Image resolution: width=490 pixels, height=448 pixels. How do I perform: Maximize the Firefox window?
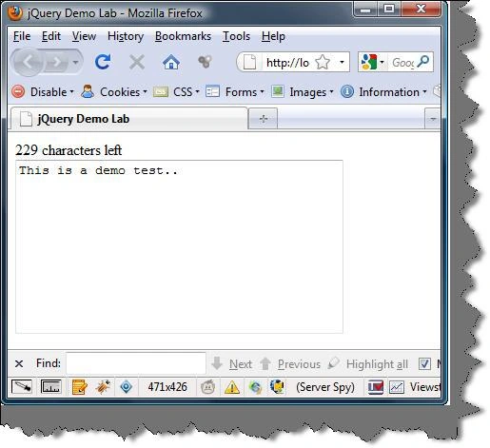pyautogui.click(x=389, y=9)
